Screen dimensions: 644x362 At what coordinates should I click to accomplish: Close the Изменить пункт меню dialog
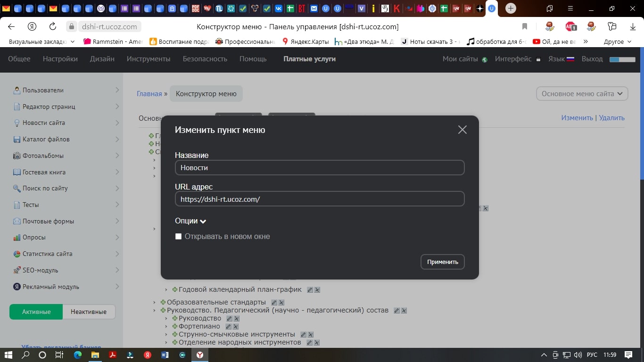(462, 130)
